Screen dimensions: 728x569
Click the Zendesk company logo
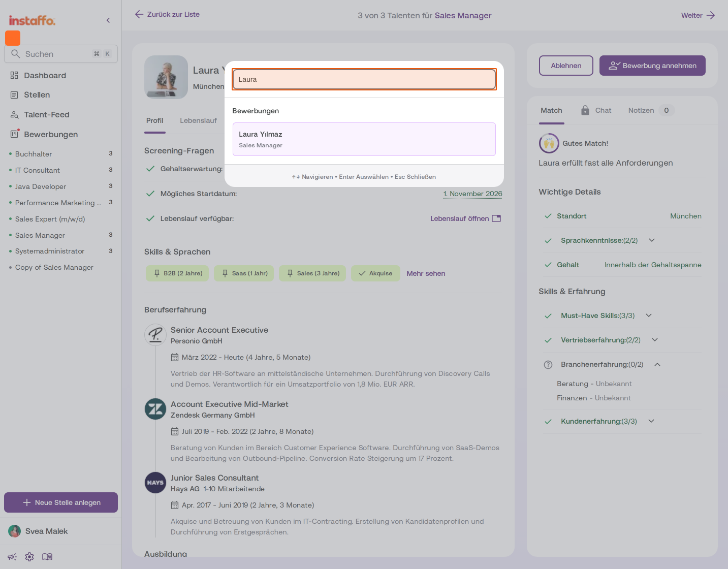pos(155,409)
